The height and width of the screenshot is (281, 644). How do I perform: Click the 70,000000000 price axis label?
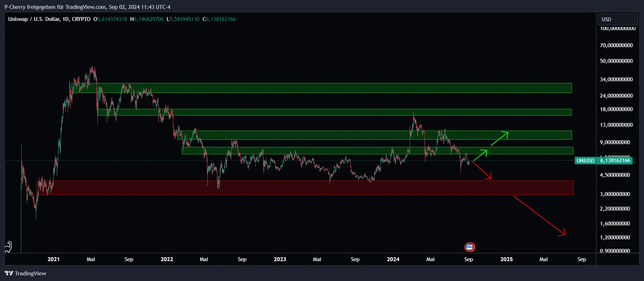(x=616, y=45)
